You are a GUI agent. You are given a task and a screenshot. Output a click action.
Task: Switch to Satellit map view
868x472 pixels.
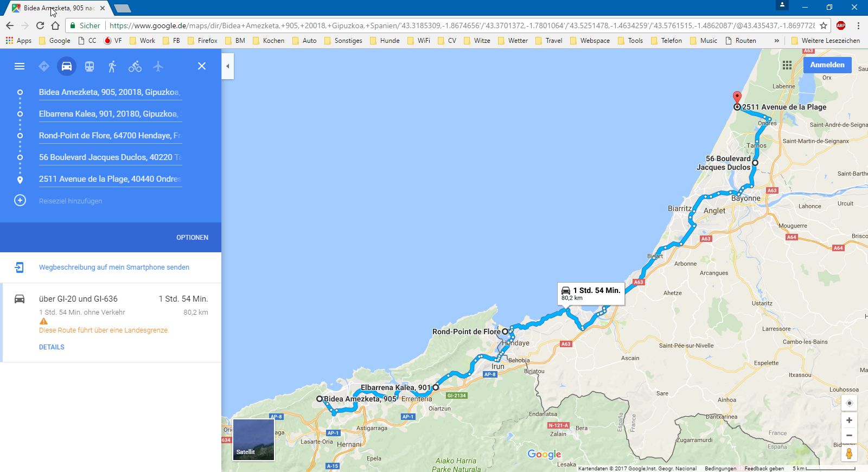[253, 439]
